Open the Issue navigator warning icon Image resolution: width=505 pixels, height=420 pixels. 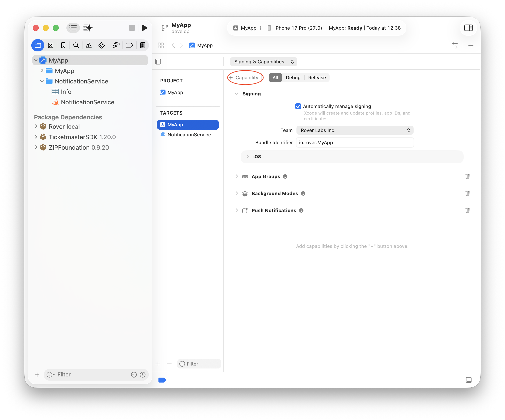point(89,45)
